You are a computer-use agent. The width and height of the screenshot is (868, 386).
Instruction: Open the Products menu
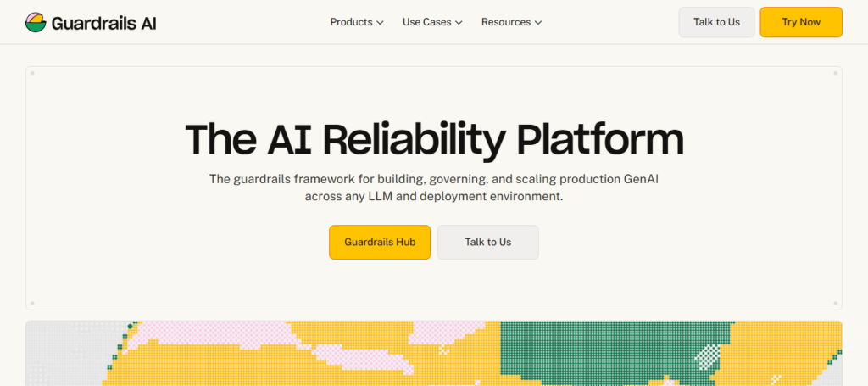pos(357,22)
